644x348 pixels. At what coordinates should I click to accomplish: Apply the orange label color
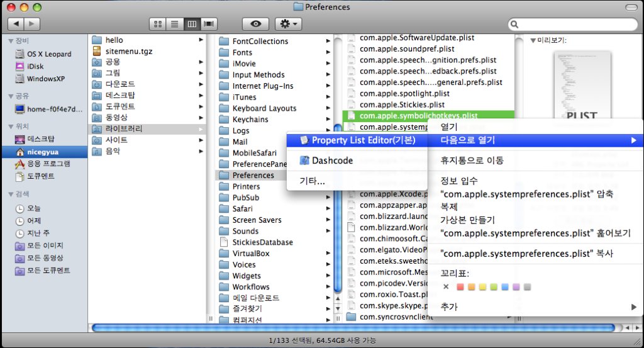tap(472, 287)
